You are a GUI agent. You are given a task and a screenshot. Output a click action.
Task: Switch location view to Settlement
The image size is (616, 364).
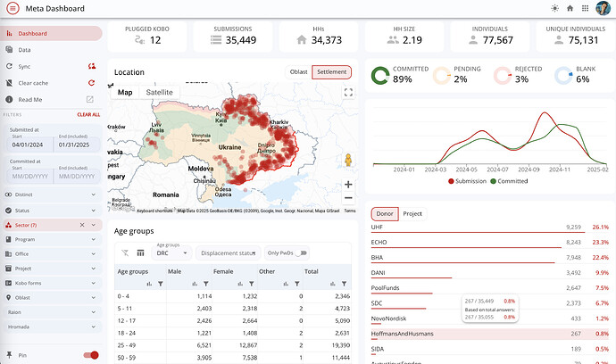[331, 72]
